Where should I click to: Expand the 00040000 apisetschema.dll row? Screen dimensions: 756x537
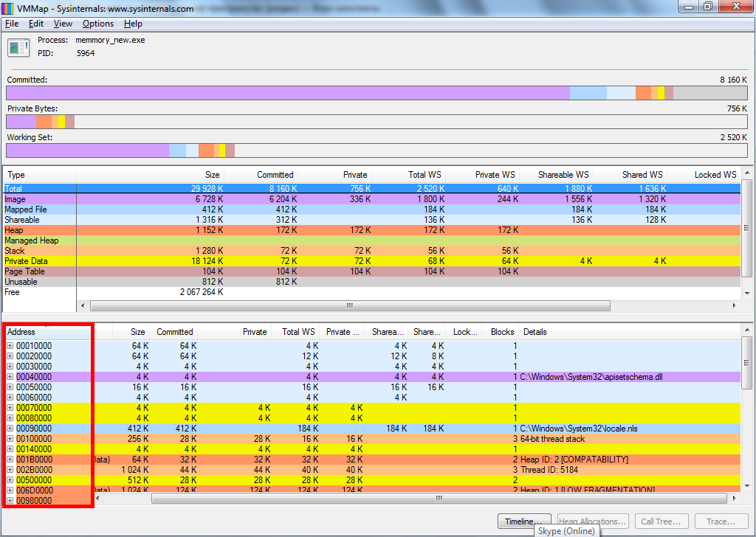[10, 377]
